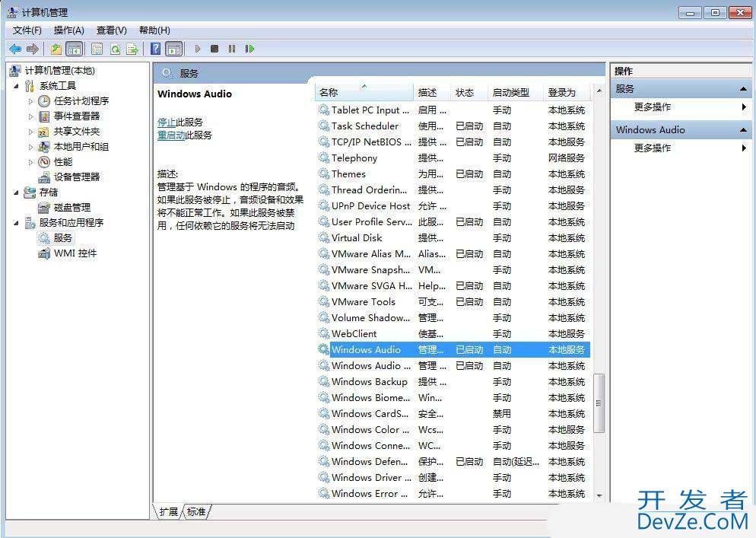Select 设备管理器 in the tree
Screen dimensions: 756x538
click(x=76, y=177)
